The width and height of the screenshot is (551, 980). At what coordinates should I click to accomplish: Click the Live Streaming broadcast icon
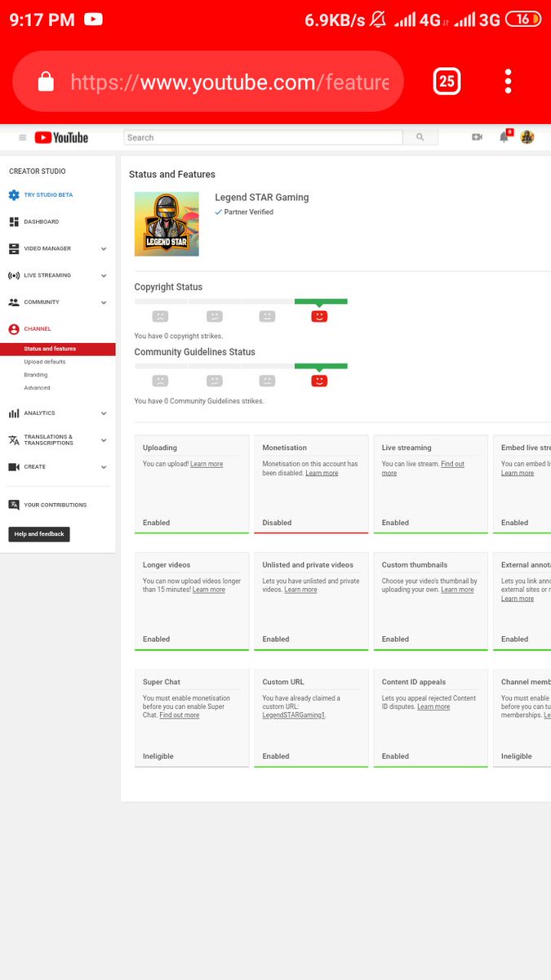14,275
